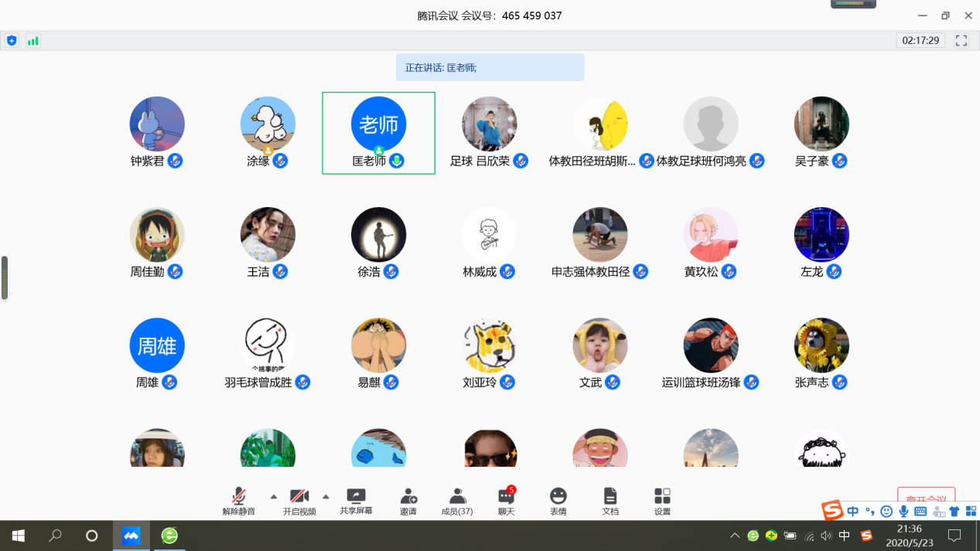
Task: Open 共享屏幕 screen sharing
Action: point(356,496)
